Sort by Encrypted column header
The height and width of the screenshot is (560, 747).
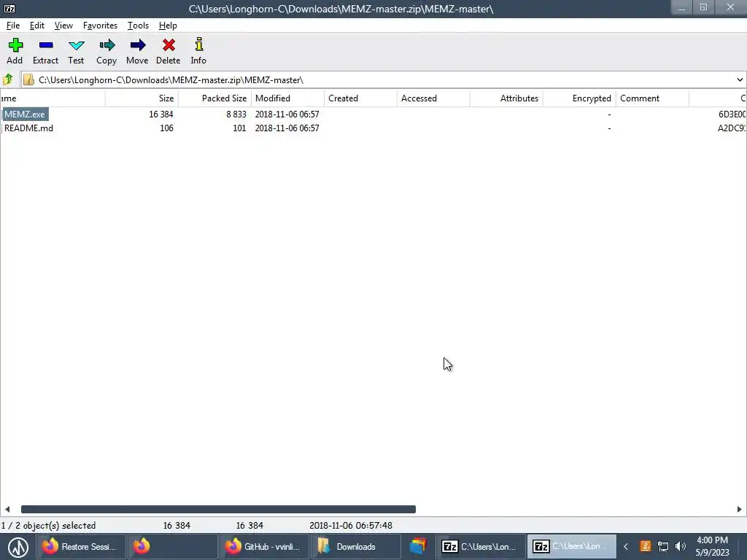click(578, 98)
